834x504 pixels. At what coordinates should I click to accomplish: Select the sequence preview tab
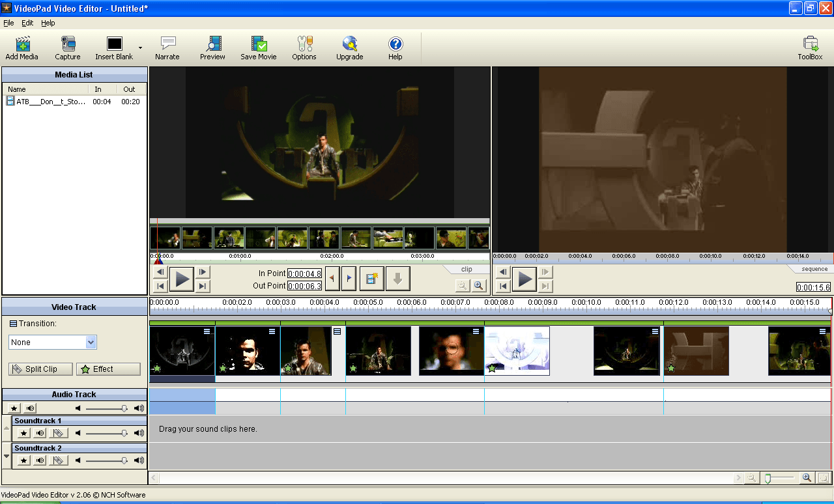point(814,269)
